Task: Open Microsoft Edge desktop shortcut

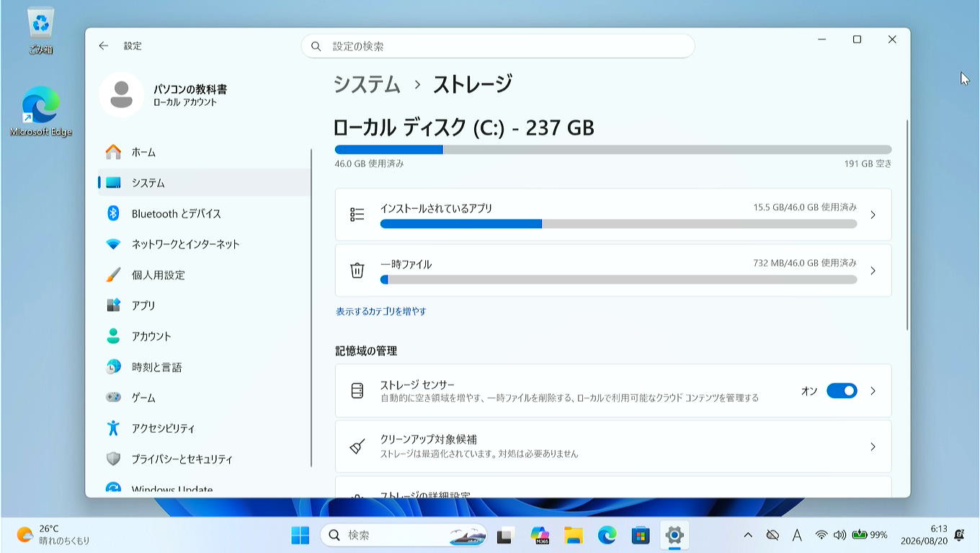Action: pos(40,112)
